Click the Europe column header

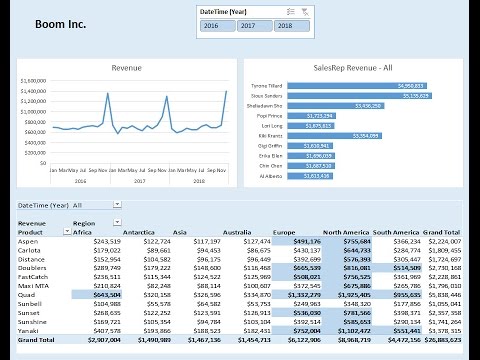pos(284,232)
